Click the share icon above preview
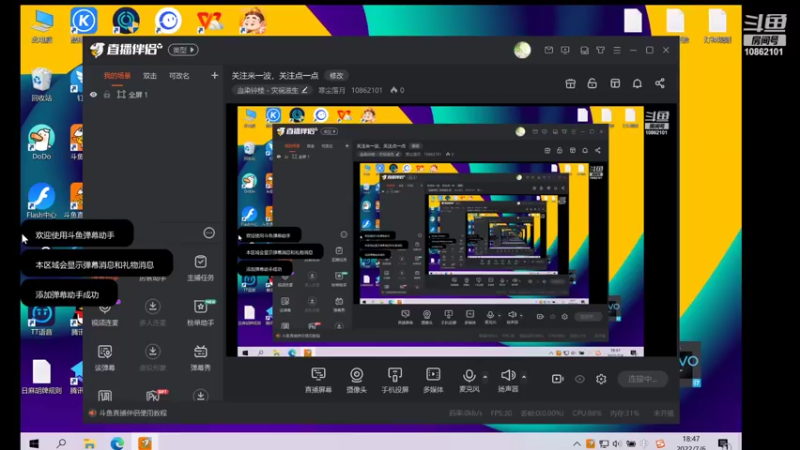 coord(660,83)
